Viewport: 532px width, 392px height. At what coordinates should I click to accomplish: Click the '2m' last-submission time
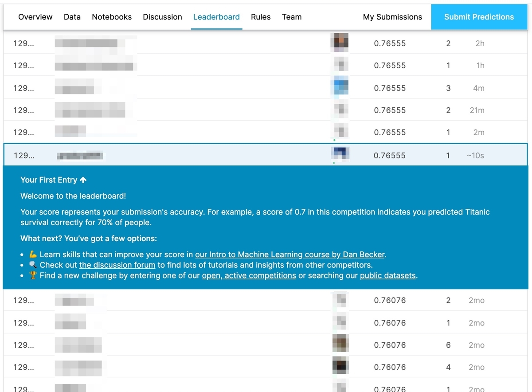click(x=478, y=133)
